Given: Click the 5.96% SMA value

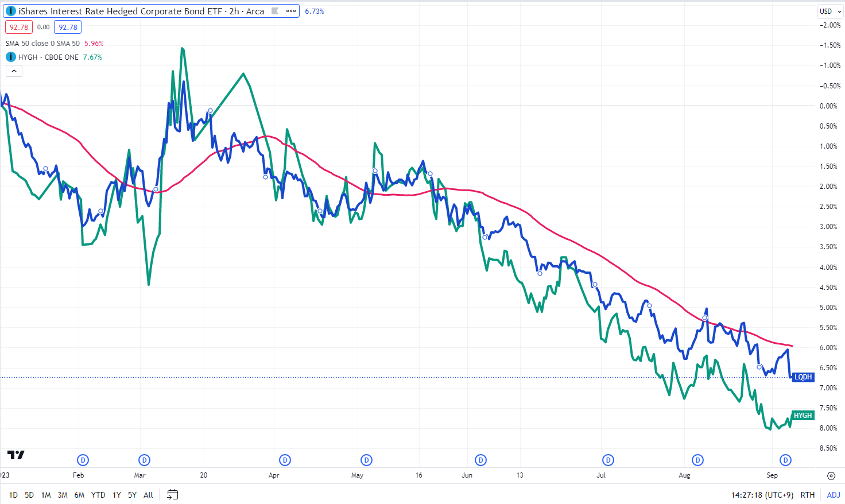Looking at the screenshot, I should point(94,44).
